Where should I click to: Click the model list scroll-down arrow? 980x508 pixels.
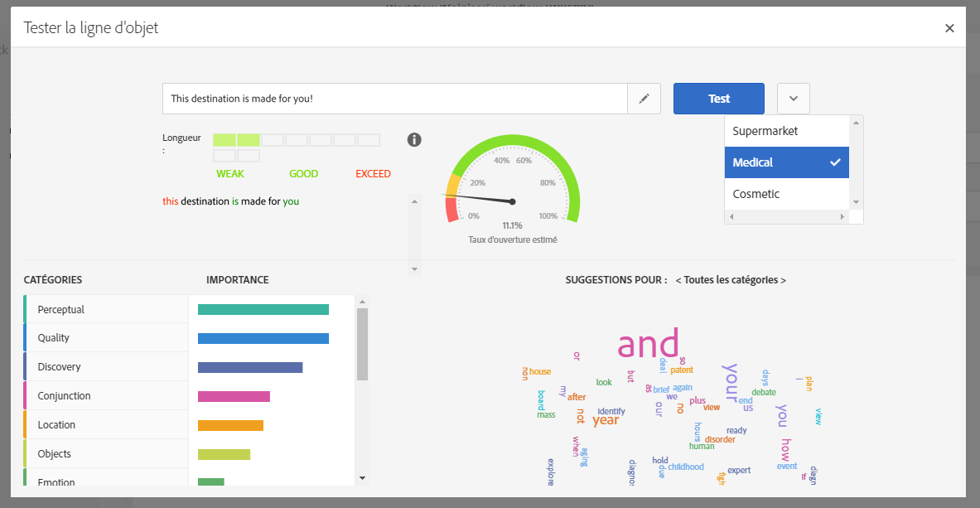(x=857, y=202)
